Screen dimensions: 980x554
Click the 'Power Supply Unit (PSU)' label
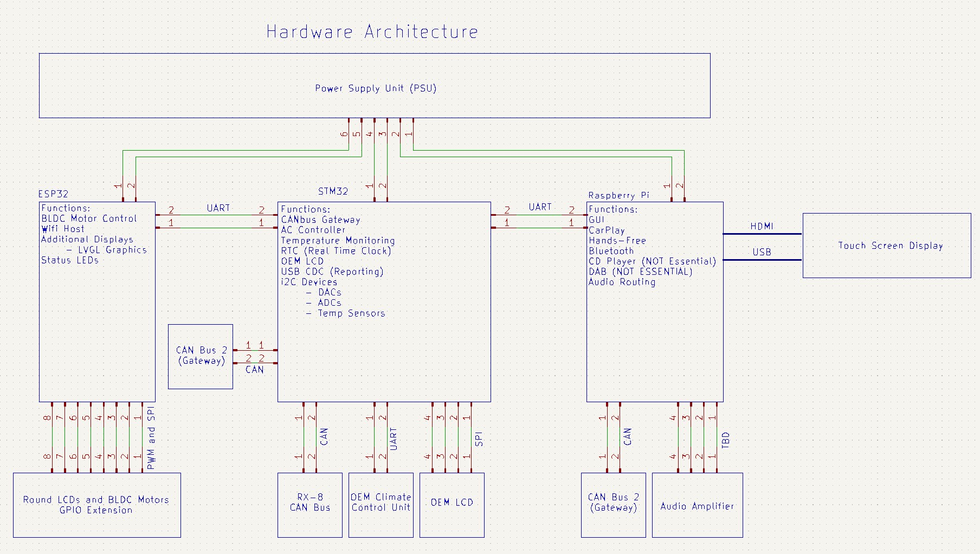tap(376, 88)
